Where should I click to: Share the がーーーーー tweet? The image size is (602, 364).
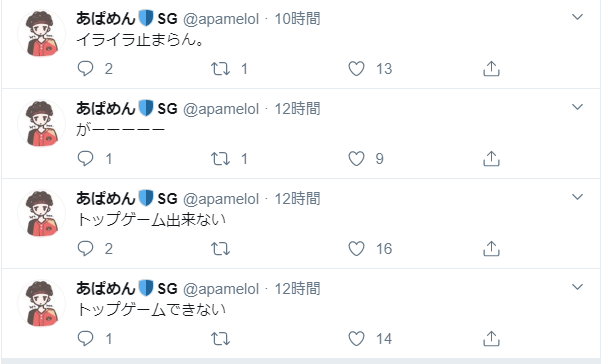tap(491, 159)
